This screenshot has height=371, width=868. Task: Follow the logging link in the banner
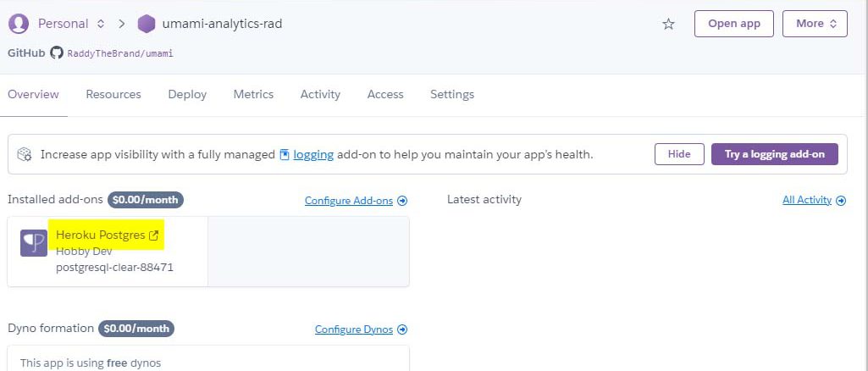(x=313, y=155)
